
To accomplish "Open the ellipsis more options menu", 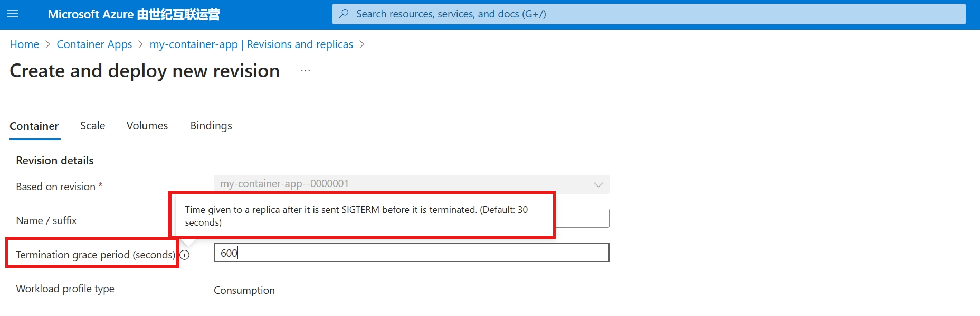I will (306, 71).
